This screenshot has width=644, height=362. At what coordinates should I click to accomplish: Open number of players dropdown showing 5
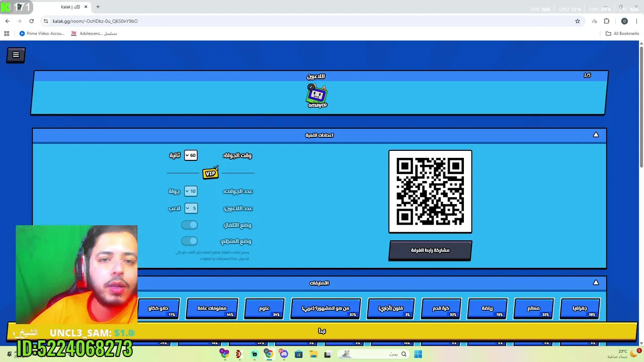[191, 208]
